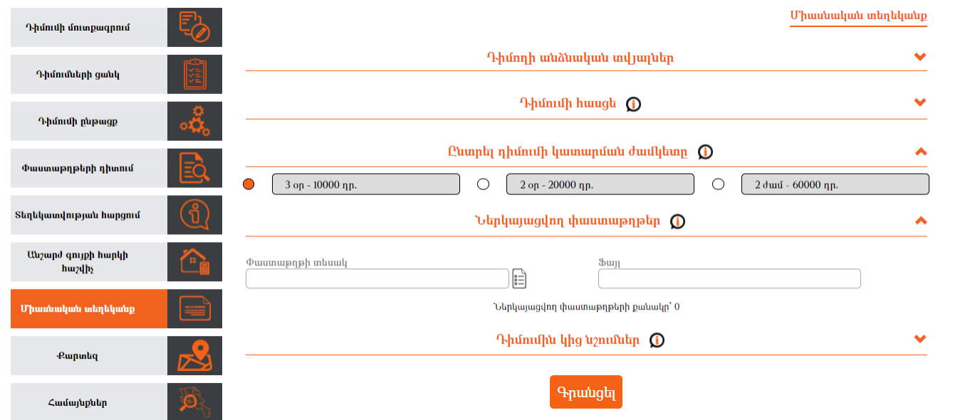Click the document magnifier icon for Փաստաթղթերի դիտում
Image resolution: width=980 pixels, height=420 pixels.
pyautogui.click(x=194, y=168)
